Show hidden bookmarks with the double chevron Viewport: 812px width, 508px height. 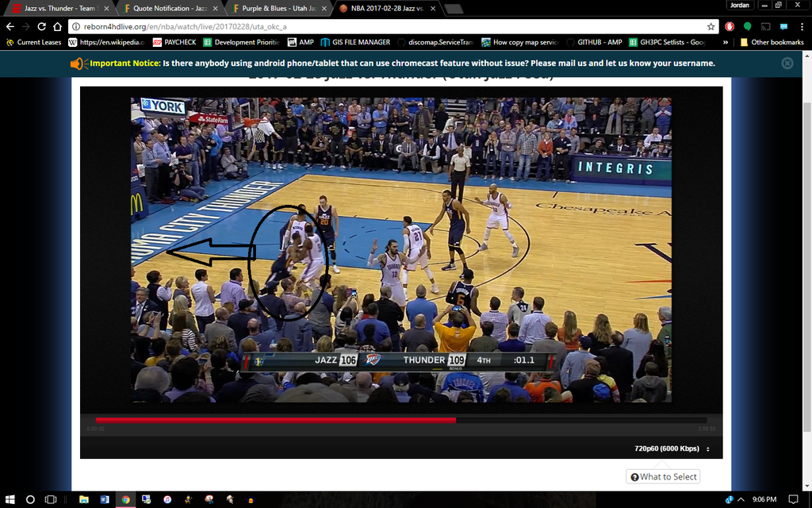(725, 42)
